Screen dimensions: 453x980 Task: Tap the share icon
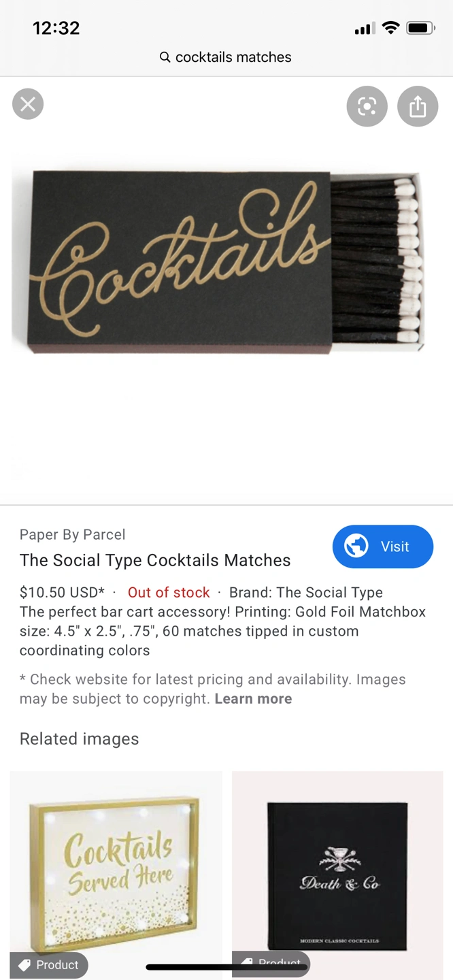pos(418,106)
